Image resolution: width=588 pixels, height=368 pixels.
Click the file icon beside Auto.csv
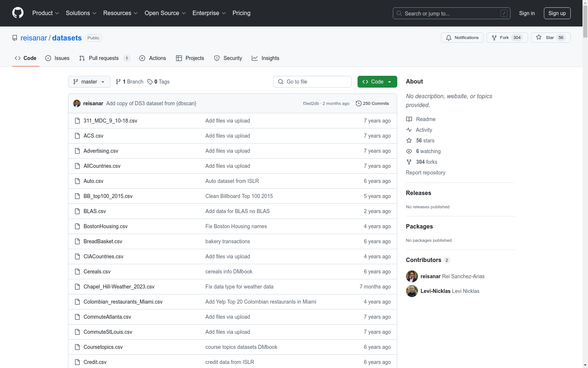[77, 181]
